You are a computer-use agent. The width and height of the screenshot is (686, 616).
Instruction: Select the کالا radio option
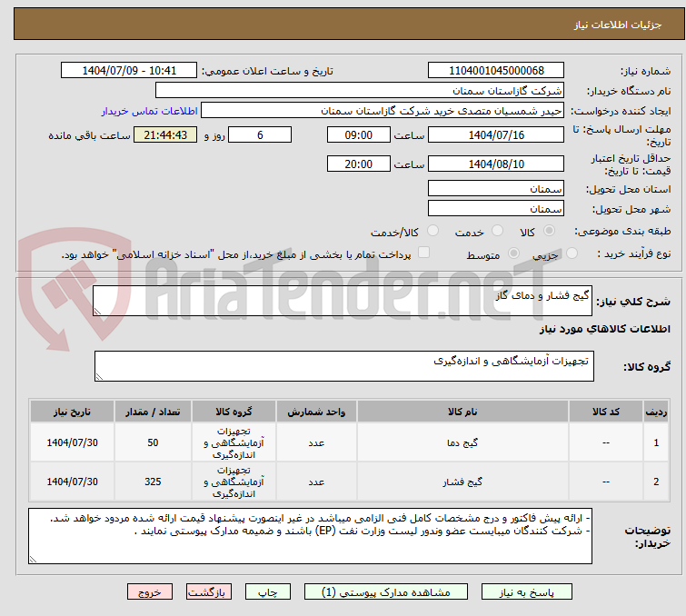pos(549,231)
